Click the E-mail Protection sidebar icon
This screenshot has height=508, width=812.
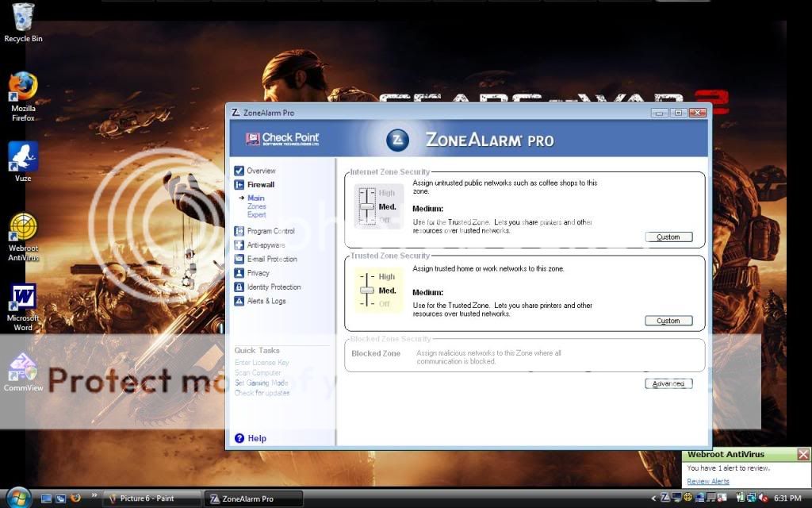click(x=239, y=260)
